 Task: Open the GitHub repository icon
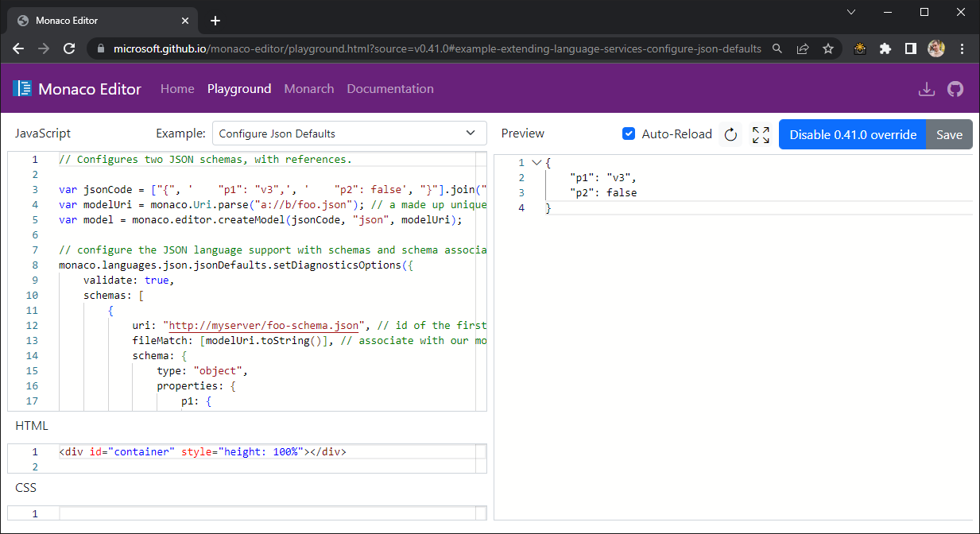tap(955, 88)
